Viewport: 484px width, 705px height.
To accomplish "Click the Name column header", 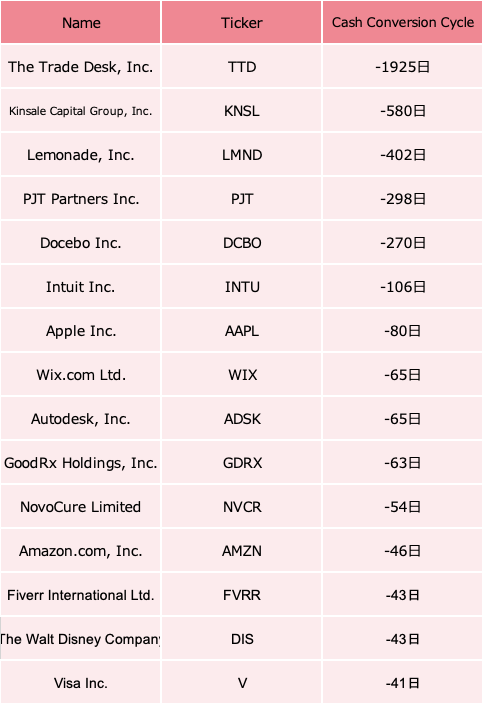I will (81, 22).
